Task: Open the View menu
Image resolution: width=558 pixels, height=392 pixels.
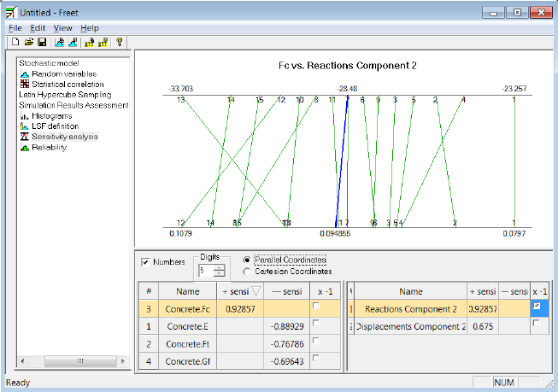Action: point(62,28)
